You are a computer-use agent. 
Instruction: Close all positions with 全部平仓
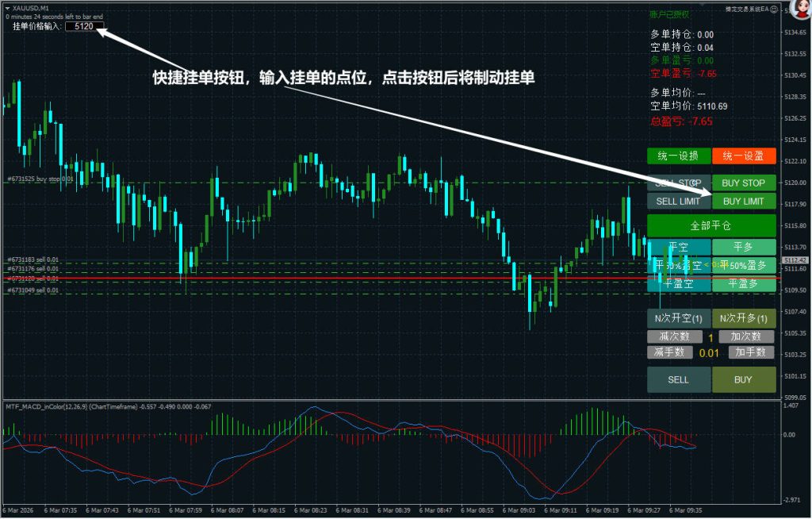point(710,225)
